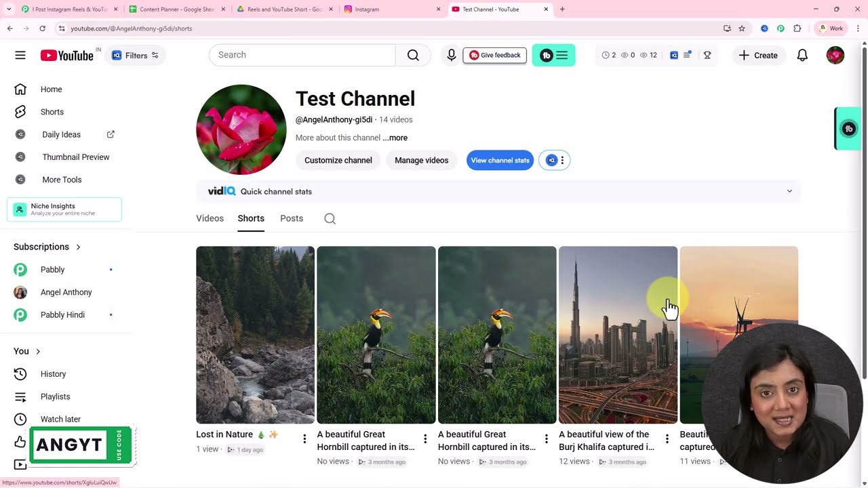The width and height of the screenshot is (868, 488).
Task: Click the Customize channel button
Action: point(338,161)
